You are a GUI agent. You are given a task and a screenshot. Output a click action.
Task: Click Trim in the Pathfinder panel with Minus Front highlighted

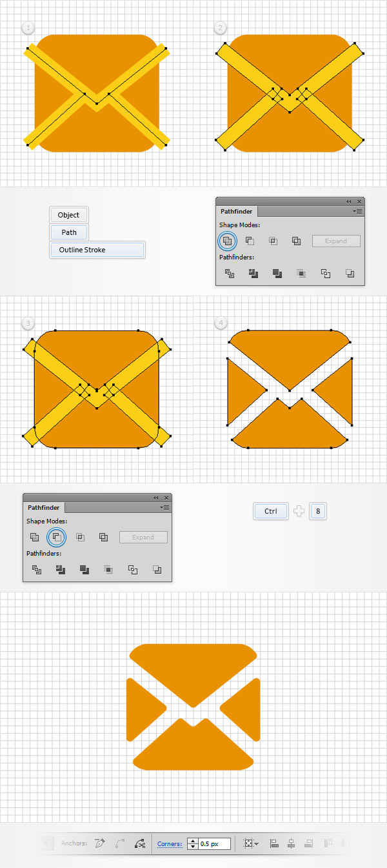tap(61, 569)
